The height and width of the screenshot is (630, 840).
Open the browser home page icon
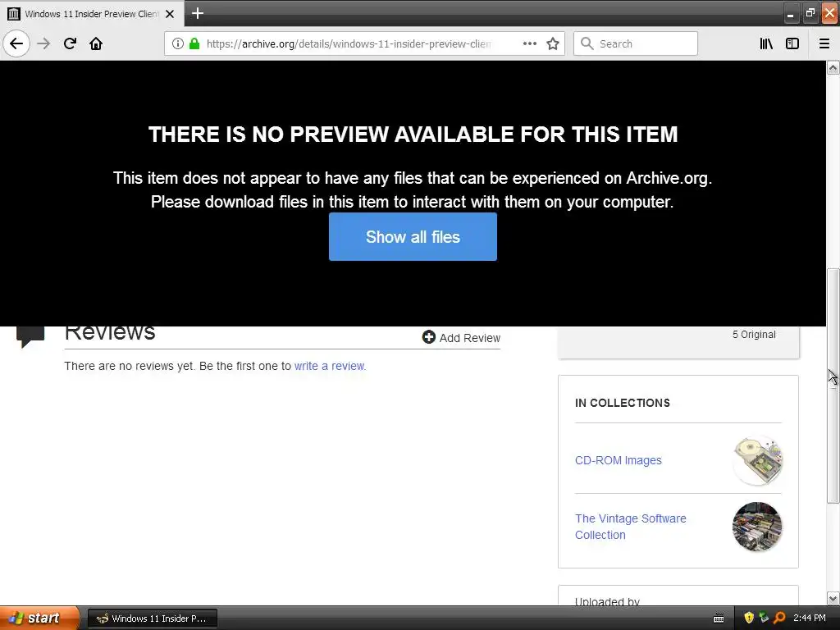(96, 43)
